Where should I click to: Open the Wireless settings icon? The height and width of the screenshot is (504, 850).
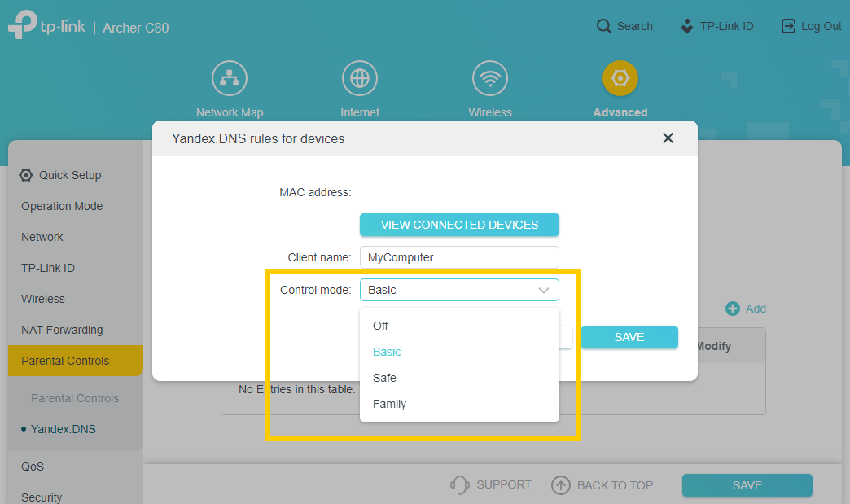point(489,79)
